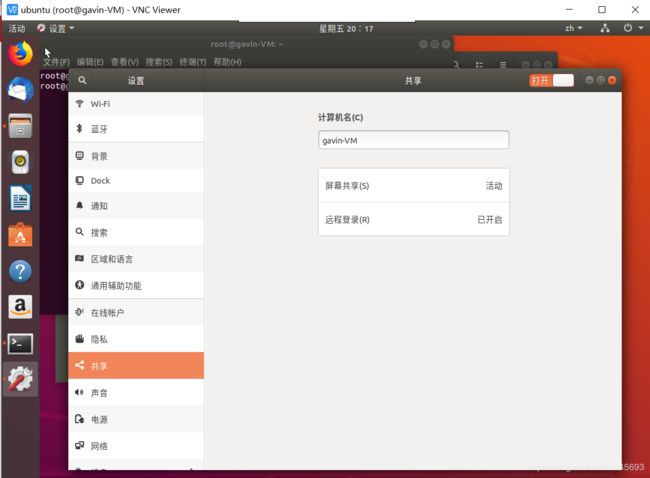
Task: Launch Terminal from the dock
Action: pos(20,343)
